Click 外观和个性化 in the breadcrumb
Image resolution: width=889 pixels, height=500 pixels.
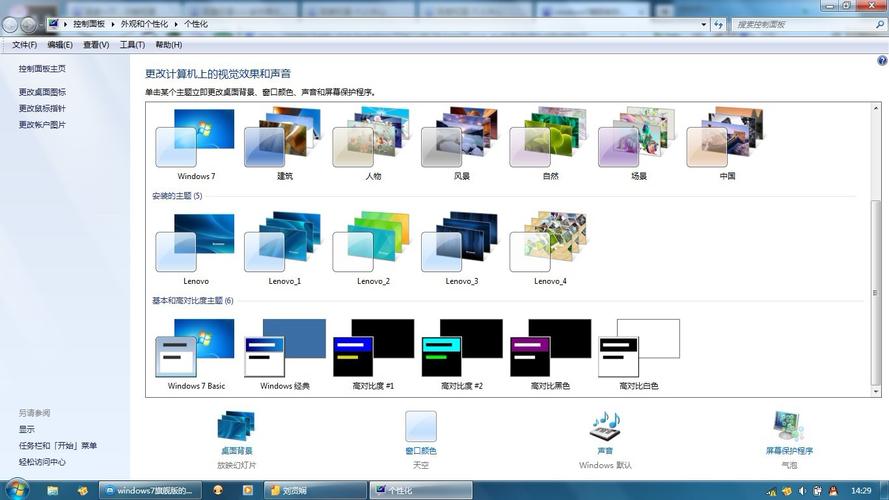click(x=145, y=24)
